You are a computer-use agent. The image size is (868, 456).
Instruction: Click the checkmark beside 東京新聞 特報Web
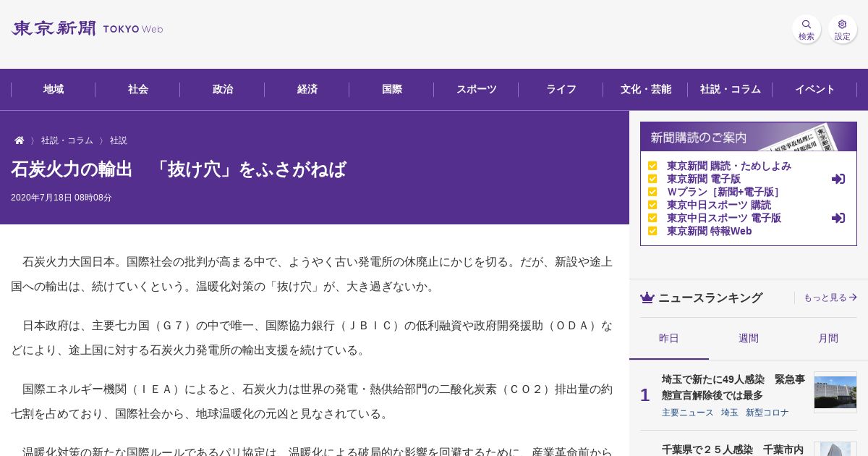tap(652, 231)
